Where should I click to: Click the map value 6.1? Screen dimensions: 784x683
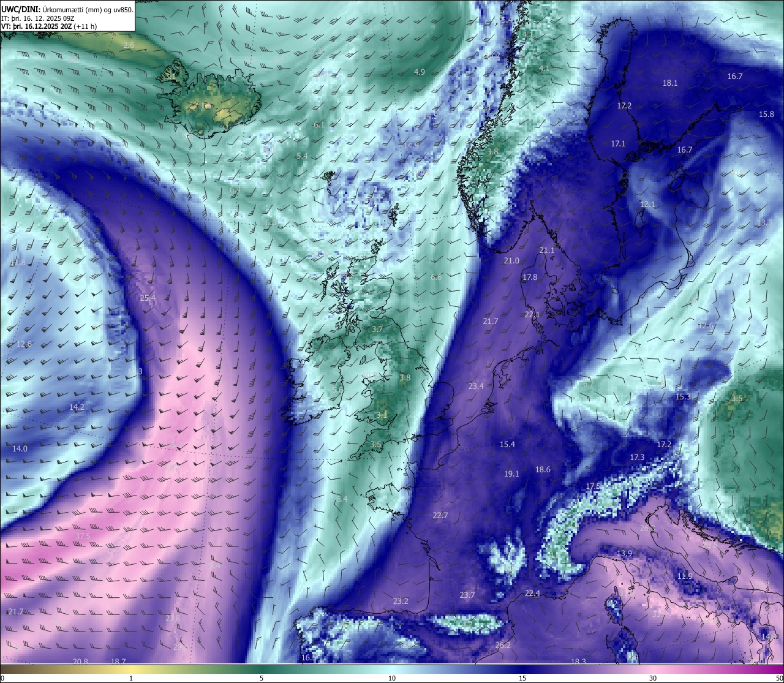[x=319, y=125]
